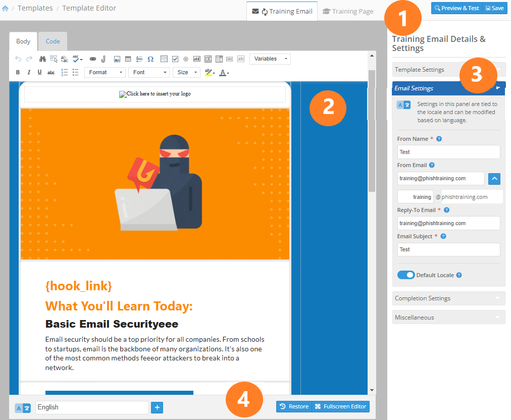Viewport: 511px width, 420px height.
Task: Insert an anchor using the Anchor icon
Action: (103, 59)
